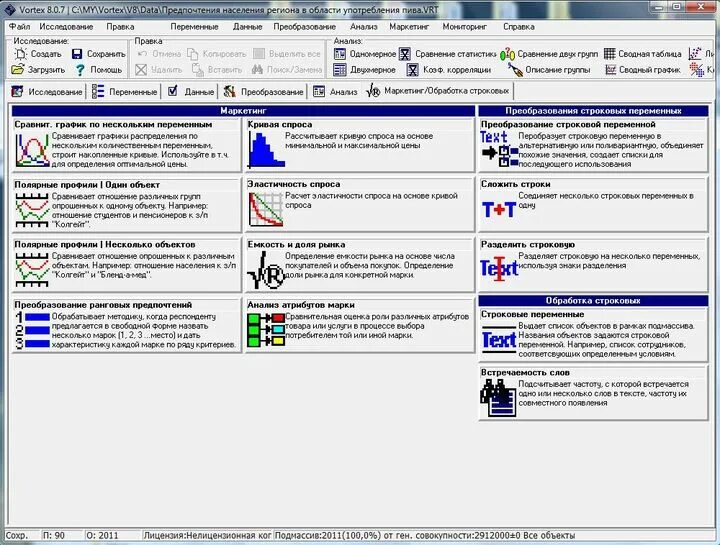This screenshot has height=545, width=720.
Task: Click the Кривая спроса heading
Action: pos(280,124)
